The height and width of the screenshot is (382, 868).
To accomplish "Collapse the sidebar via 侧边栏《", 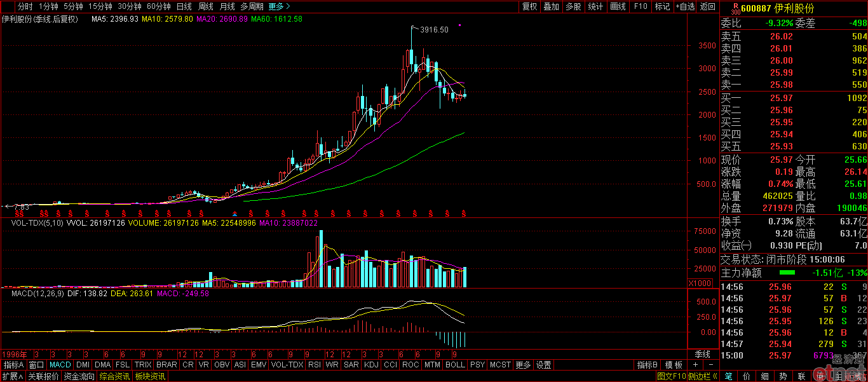I will click(x=703, y=376).
